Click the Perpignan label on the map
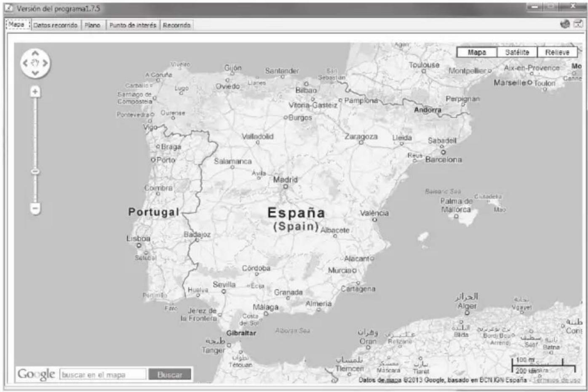This screenshot has width=588, height=392. (462, 99)
